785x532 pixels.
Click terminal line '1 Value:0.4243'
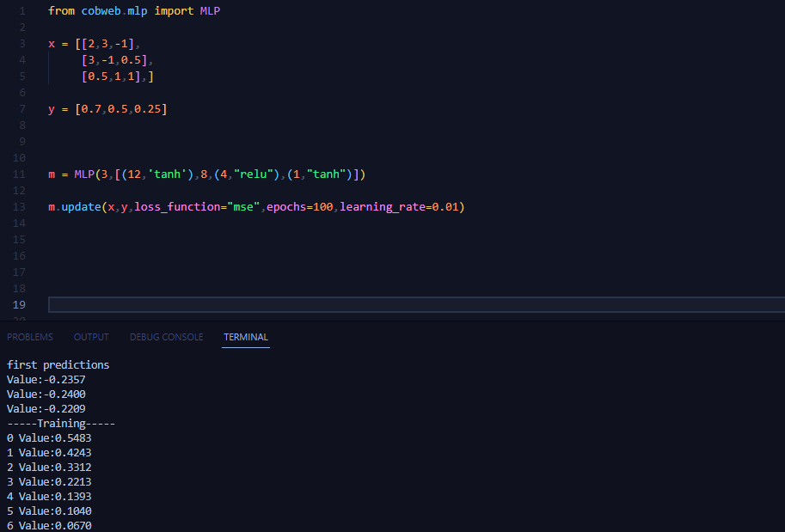coord(49,452)
